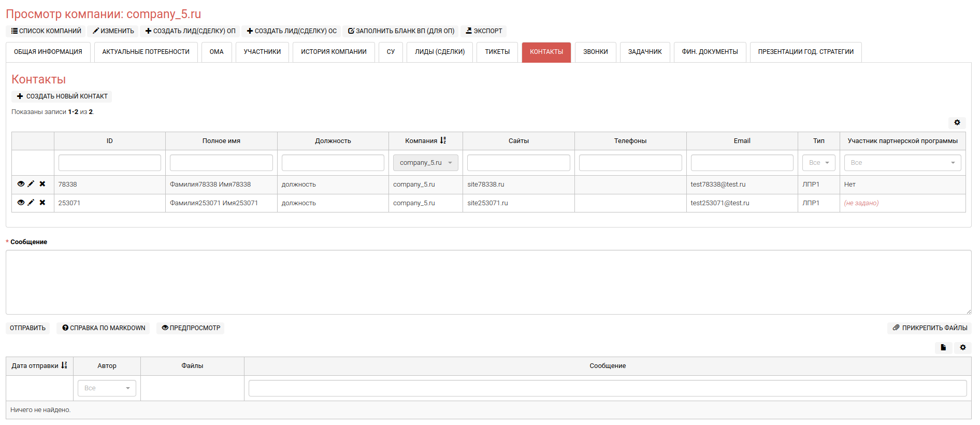The height and width of the screenshot is (425, 980).
Task: Open the partner program participant filter dropdown
Action: coord(902,163)
